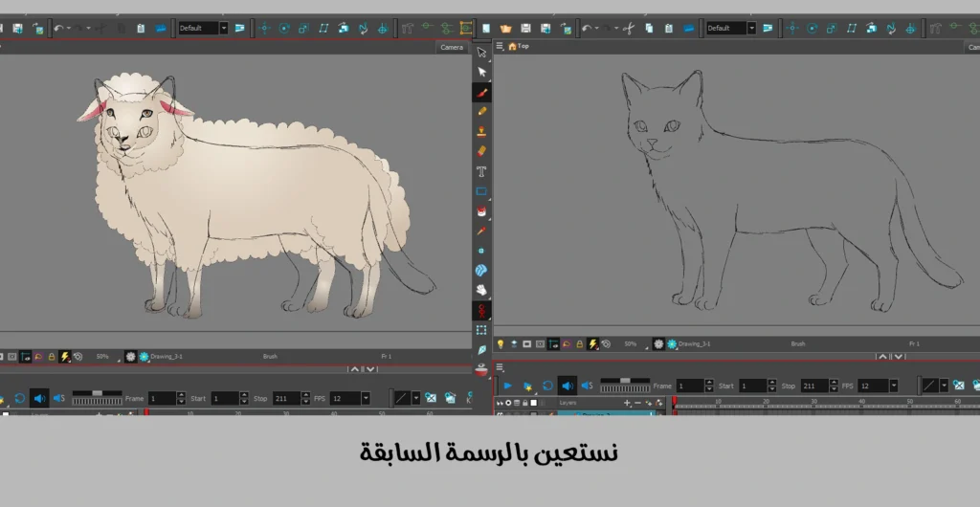The width and height of the screenshot is (980, 507).
Task: Open FPS dropdown arrow in left playback bar
Action: tap(366, 398)
